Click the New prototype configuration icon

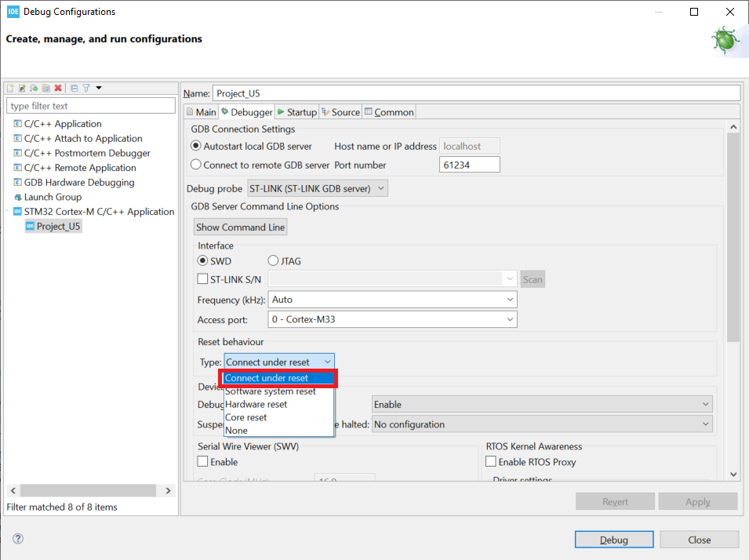click(22, 88)
